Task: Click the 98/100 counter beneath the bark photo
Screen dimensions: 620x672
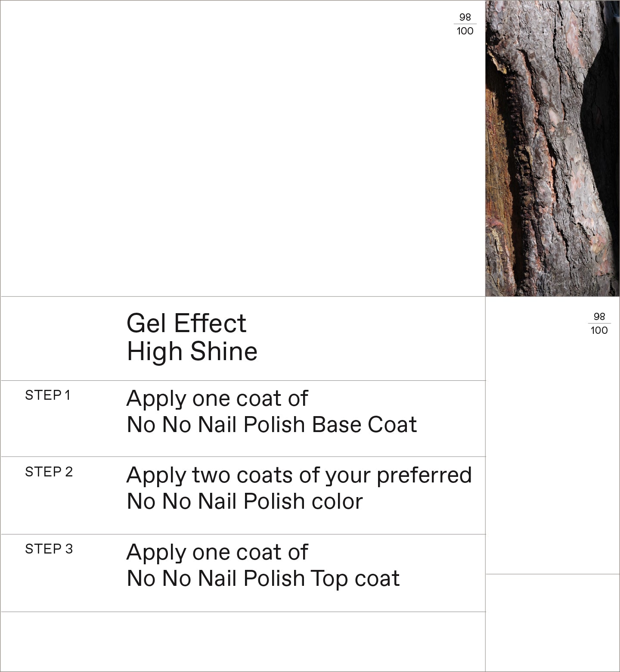Action: pyautogui.click(x=599, y=324)
